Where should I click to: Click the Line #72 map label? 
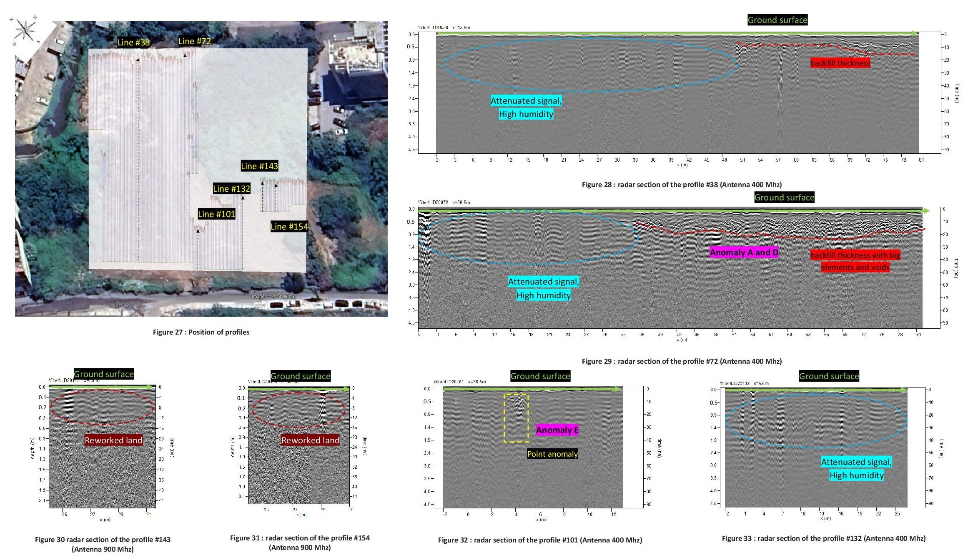195,41
